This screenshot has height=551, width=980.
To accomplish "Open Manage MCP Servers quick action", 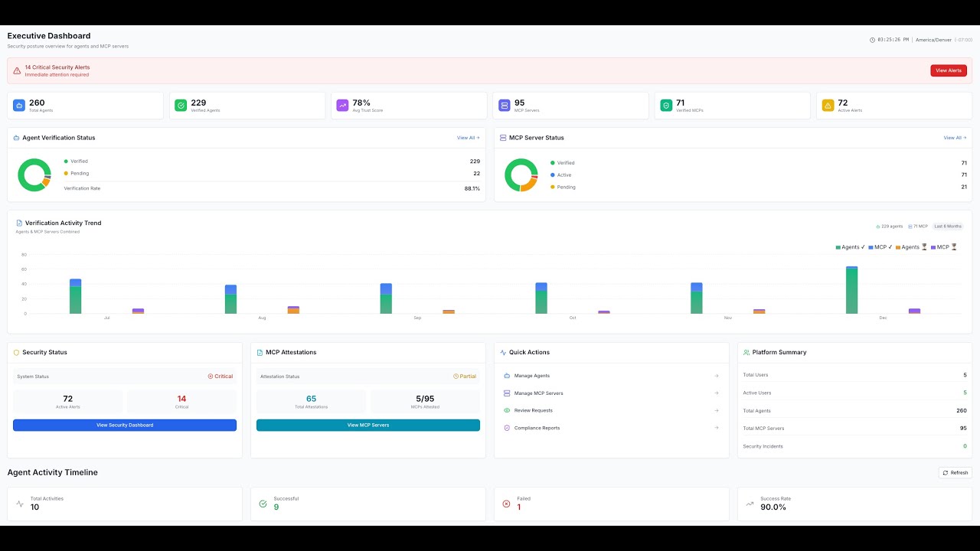I will click(612, 393).
